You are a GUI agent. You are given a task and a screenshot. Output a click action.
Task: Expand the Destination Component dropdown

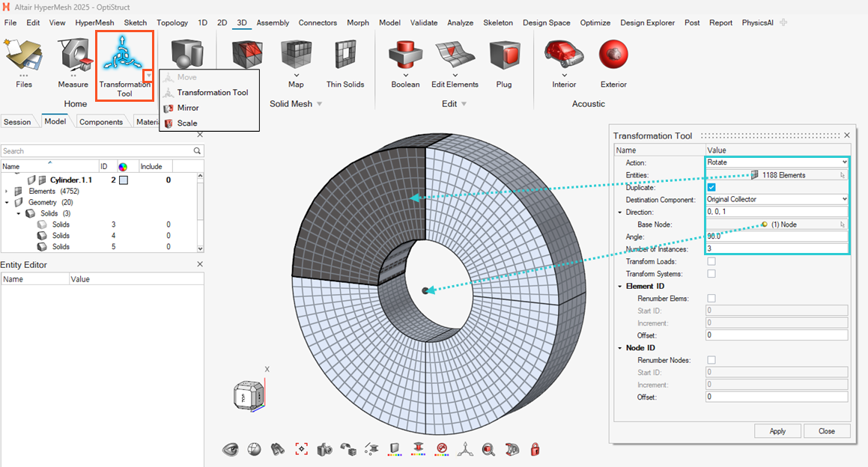[x=777, y=199]
